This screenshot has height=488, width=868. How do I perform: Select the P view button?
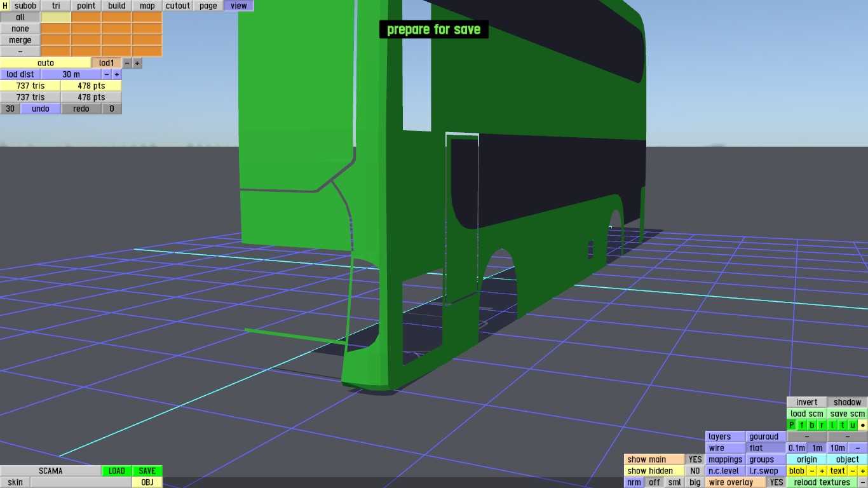(x=792, y=425)
